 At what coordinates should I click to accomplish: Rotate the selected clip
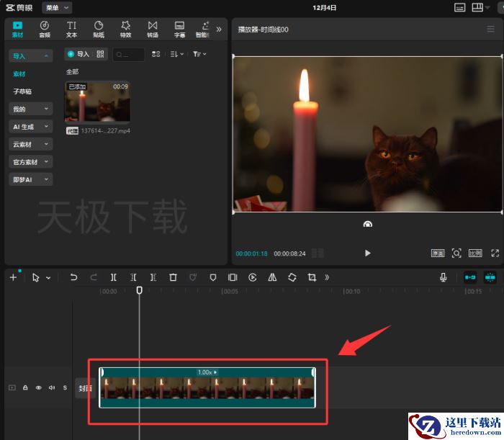pyautogui.click(x=292, y=277)
